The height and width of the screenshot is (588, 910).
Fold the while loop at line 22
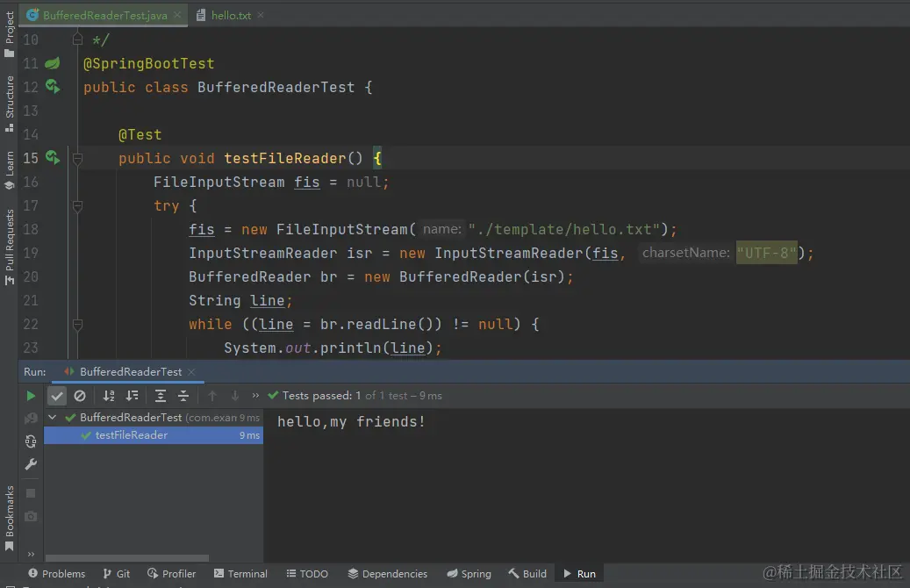(77, 324)
